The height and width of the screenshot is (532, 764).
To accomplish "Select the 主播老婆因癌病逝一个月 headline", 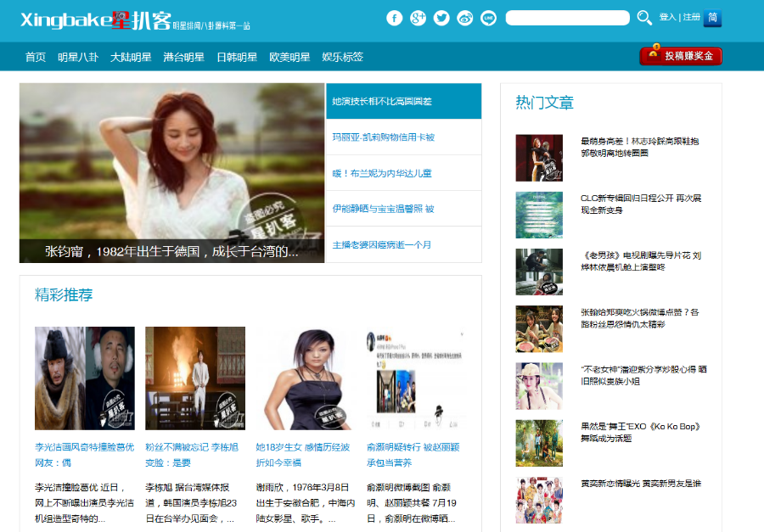I will coord(382,245).
